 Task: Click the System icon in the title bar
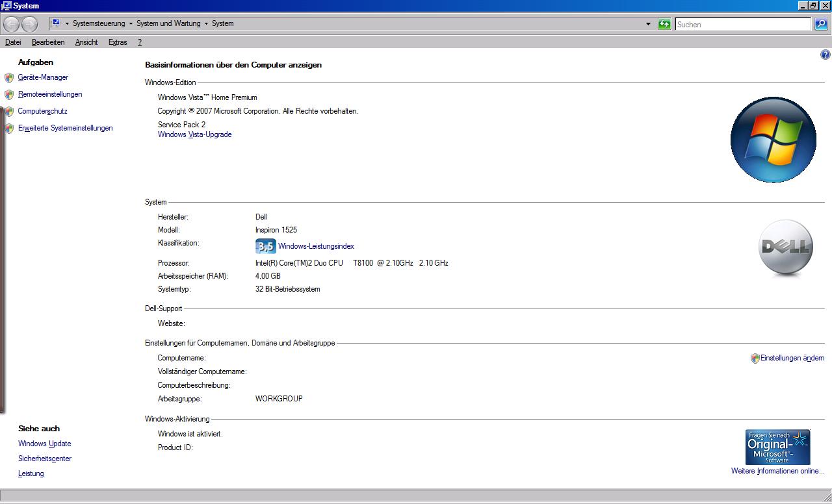6,5
